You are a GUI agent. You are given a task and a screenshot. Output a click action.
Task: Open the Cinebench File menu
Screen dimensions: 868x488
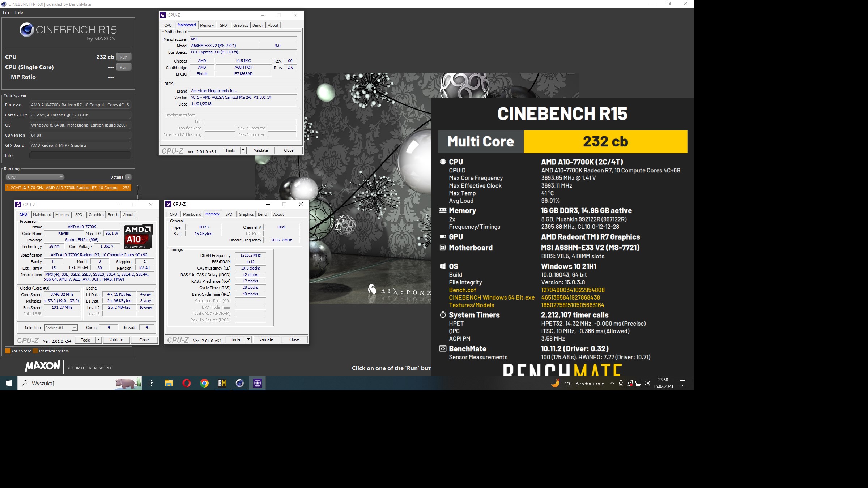[6, 12]
